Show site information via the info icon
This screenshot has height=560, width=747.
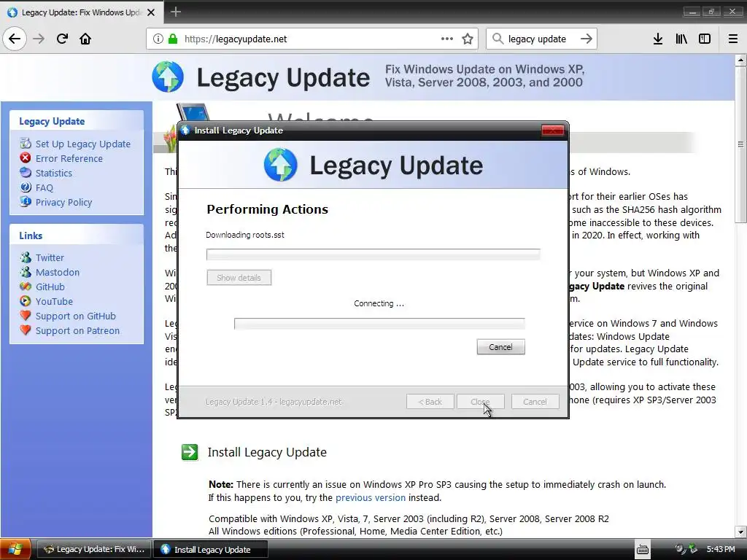(158, 39)
